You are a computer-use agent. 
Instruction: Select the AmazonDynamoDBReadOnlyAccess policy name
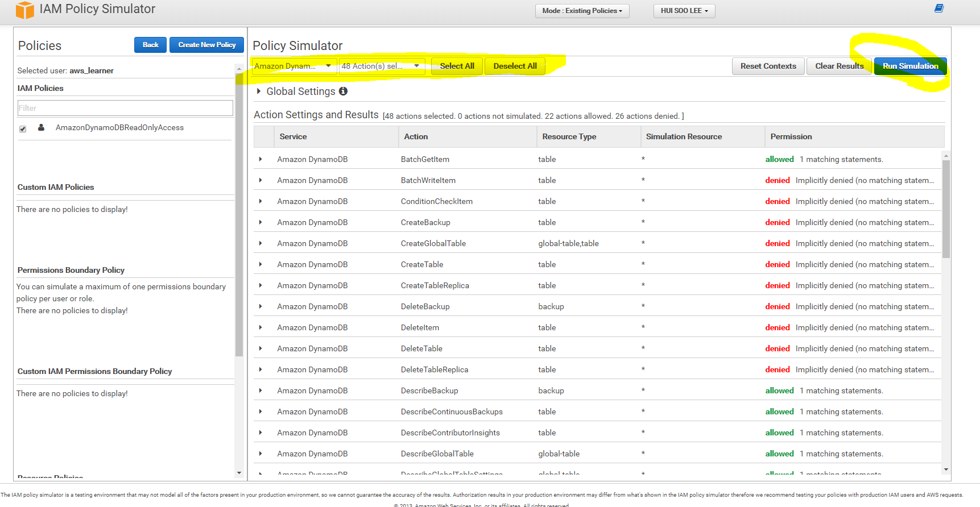[x=119, y=127]
